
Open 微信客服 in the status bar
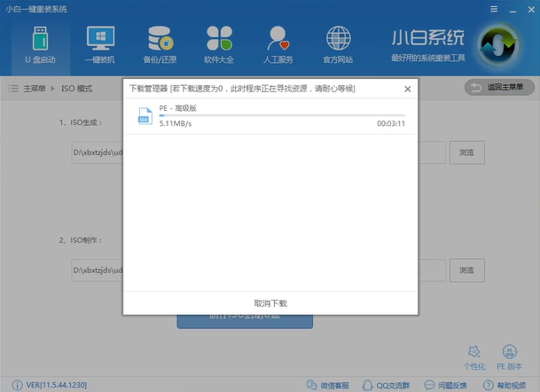point(329,385)
